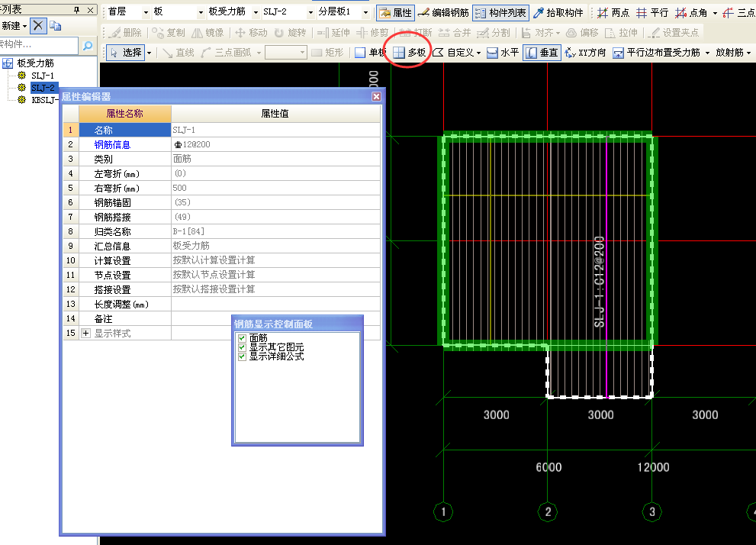Open the 属性 properties button
The width and height of the screenshot is (756, 545).
[395, 12]
